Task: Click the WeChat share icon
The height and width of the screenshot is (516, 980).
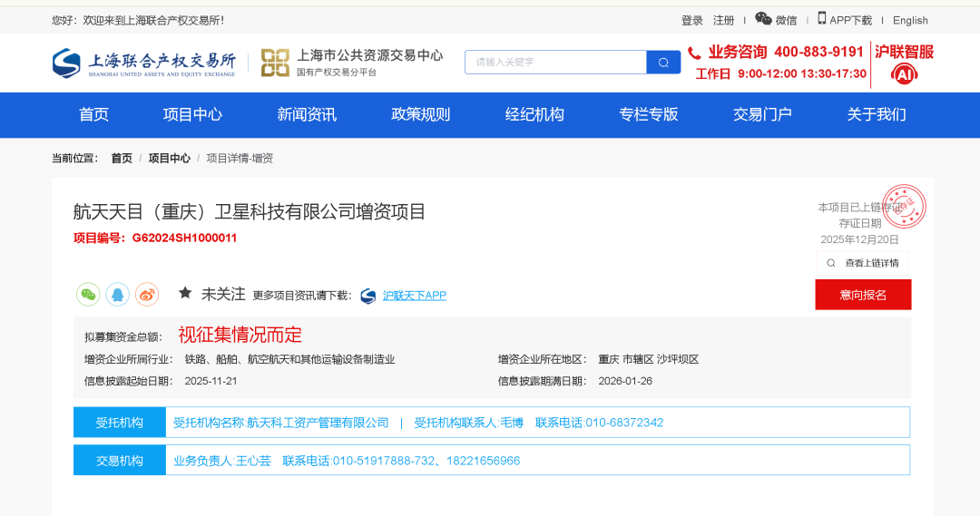Action: [88, 295]
